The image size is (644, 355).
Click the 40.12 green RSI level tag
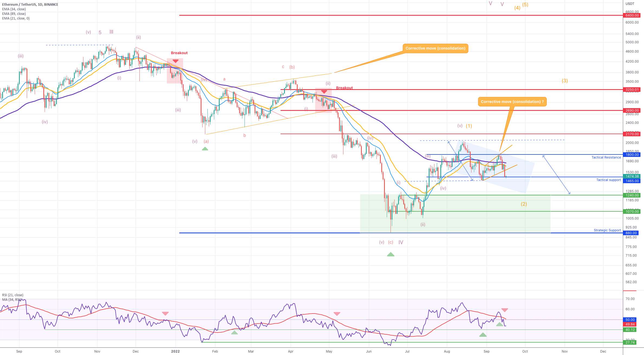click(630, 330)
